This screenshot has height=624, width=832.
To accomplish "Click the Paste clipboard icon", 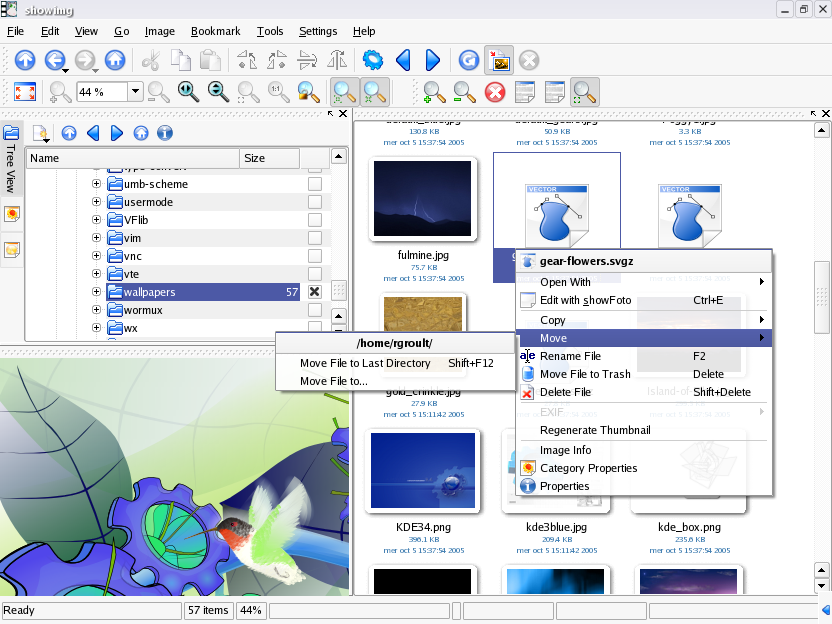I will [x=211, y=60].
